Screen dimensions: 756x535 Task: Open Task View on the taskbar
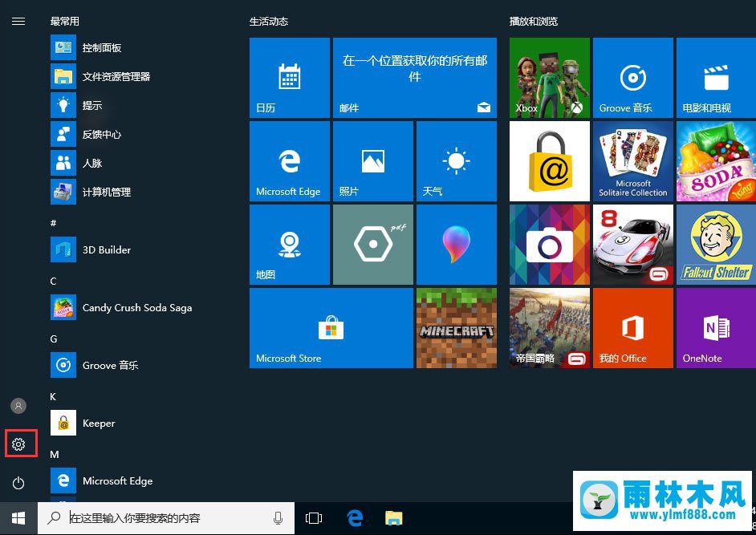pyautogui.click(x=314, y=518)
